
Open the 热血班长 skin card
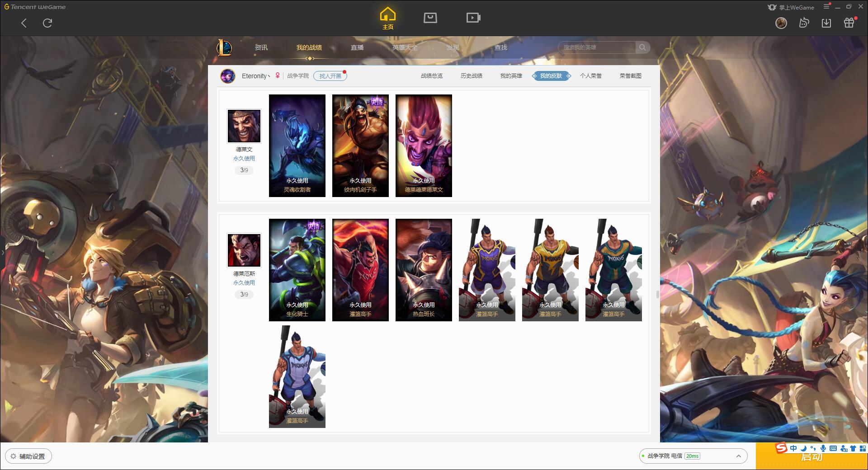(x=424, y=270)
